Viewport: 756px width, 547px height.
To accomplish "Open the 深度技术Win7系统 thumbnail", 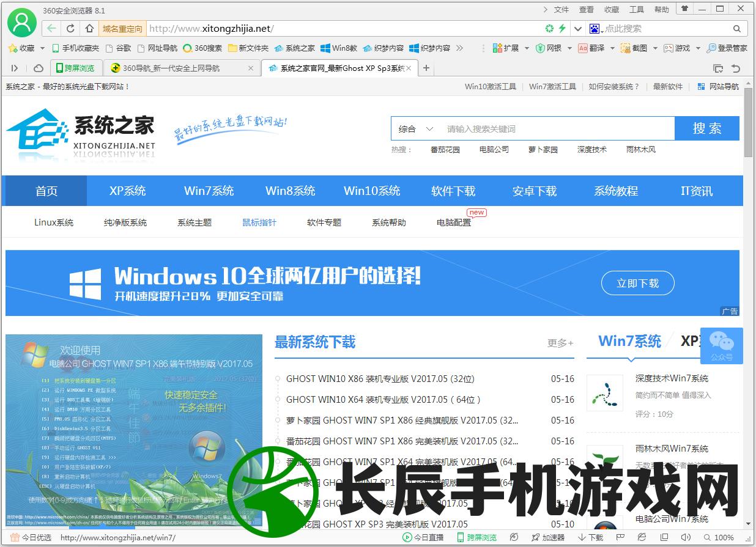I will (x=605, y=393).
